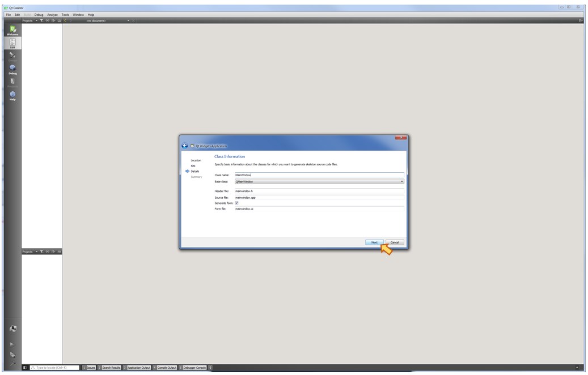Open Welcome mode in the left mode bar

pos(12,31)
